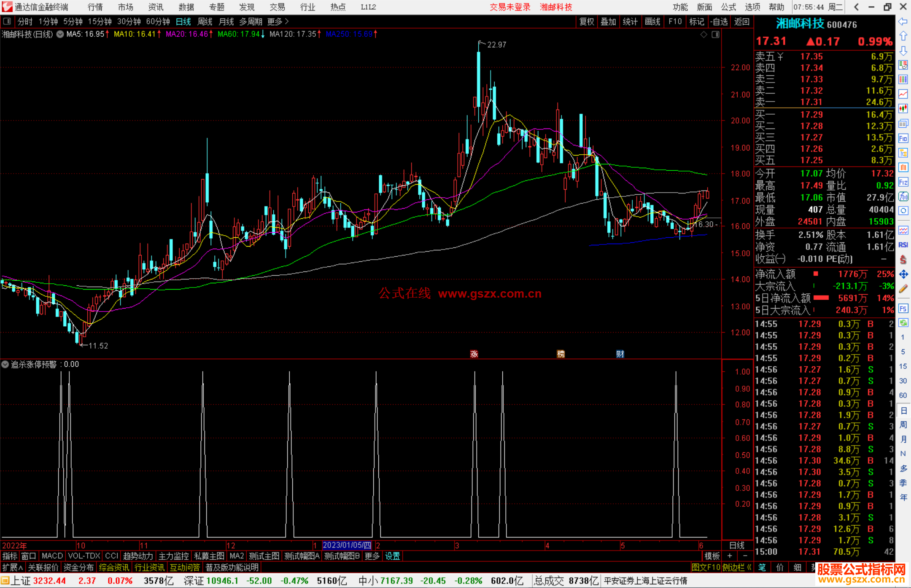Image resolution: width=911 pixels, height=588 pixels.
Task: Switch to the MACD indicator tab
Action: coord(52,556)
